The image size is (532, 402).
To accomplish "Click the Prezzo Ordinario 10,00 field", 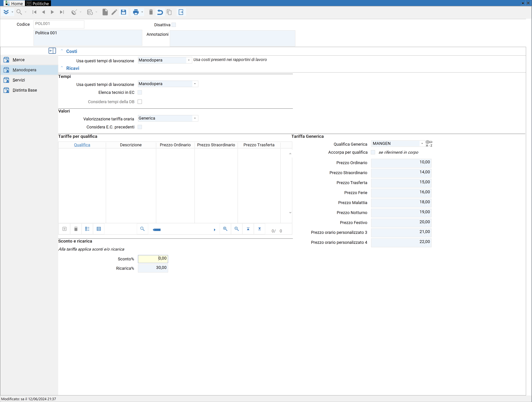I will click(x=401, y=163).
